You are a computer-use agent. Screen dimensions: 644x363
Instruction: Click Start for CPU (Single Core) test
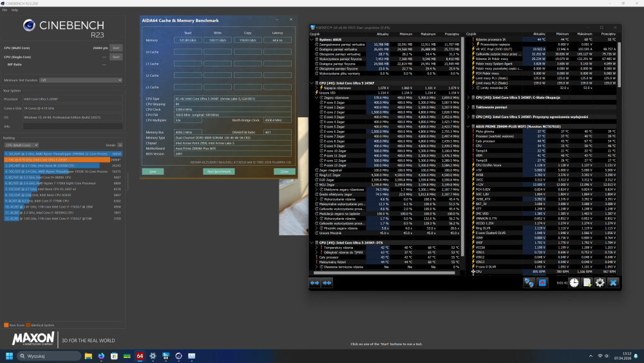pyautogui.click(x=116, y=57)
